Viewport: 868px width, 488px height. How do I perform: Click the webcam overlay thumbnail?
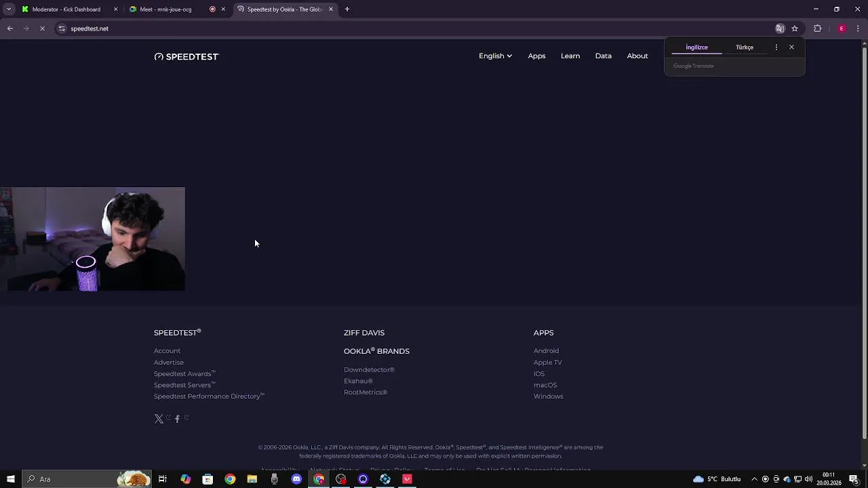coord(92,239)
